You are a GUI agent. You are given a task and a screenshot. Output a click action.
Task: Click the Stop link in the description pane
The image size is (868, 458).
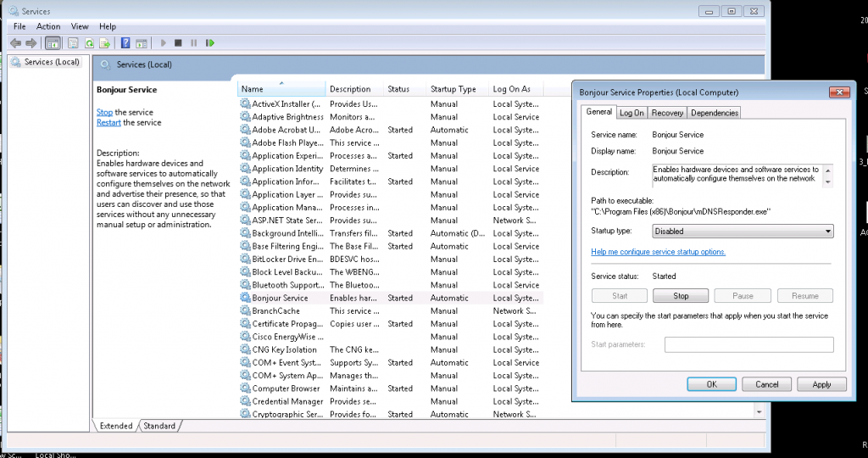tap(104, 112)
